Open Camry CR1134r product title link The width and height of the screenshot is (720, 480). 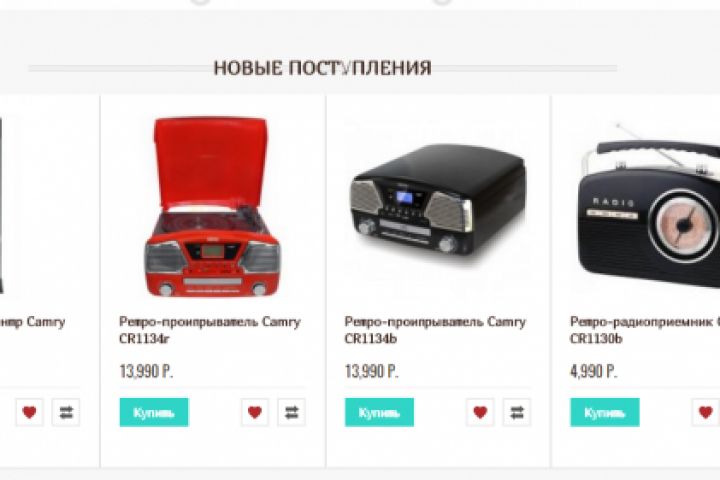tap(210, 330)
